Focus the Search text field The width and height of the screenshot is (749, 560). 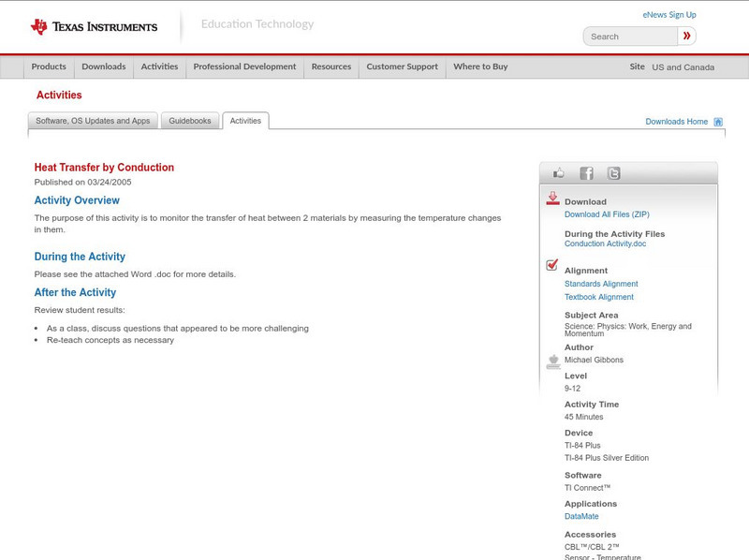[630, 37]
